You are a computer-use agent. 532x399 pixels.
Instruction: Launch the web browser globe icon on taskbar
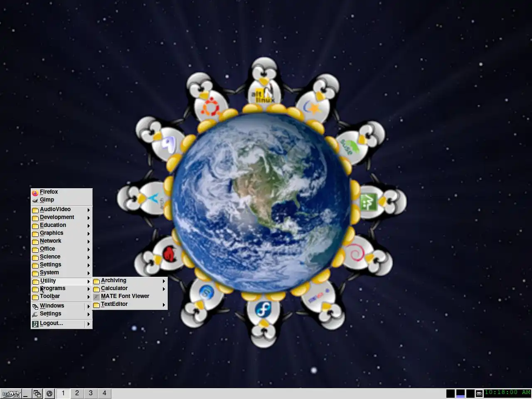click(49, 394)
